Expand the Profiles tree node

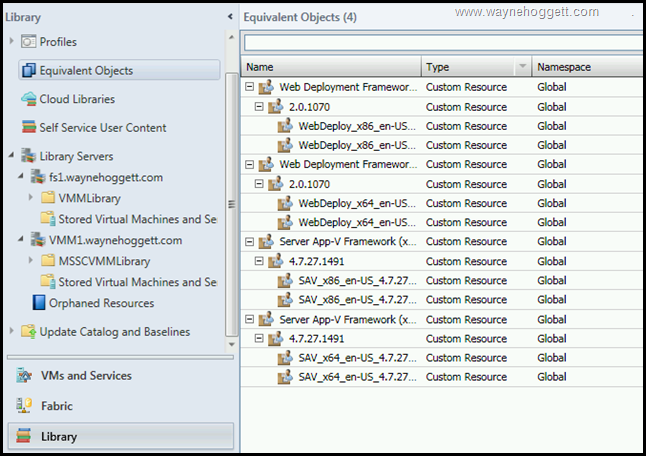point(12,42)
